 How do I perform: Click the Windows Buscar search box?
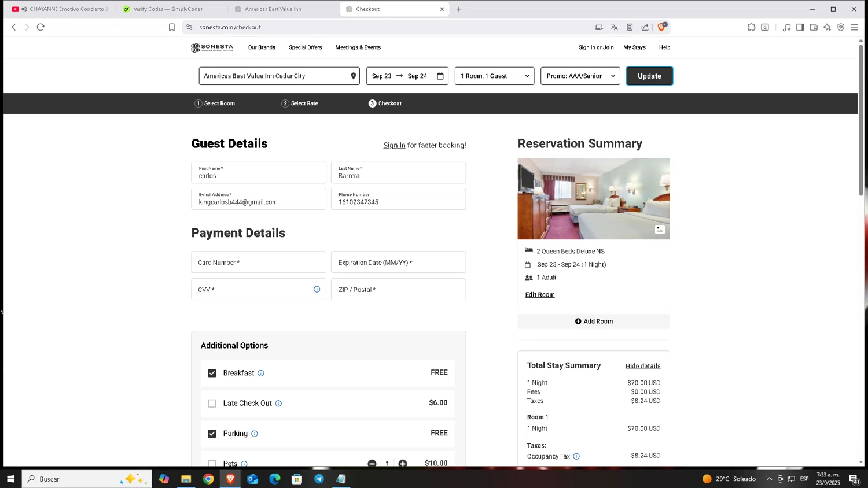[x=87, y=479]
